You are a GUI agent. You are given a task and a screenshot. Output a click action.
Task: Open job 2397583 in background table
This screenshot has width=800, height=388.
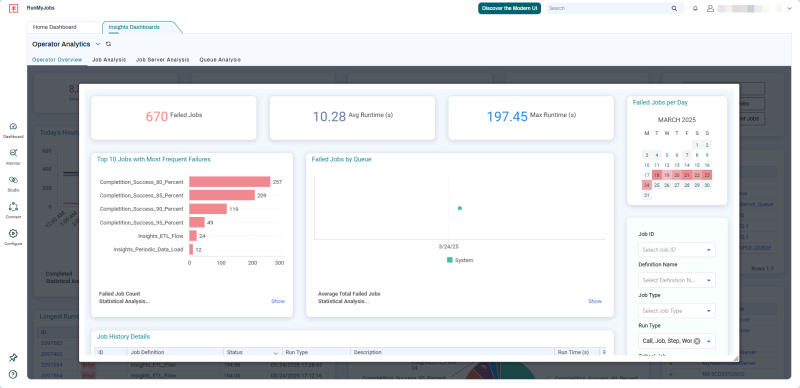point(52,343)
